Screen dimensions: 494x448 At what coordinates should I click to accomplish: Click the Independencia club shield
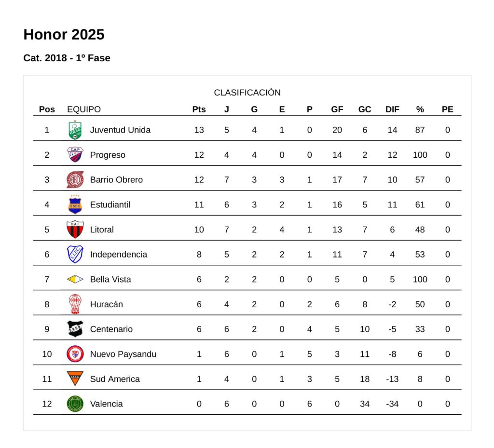coord(75,254)
